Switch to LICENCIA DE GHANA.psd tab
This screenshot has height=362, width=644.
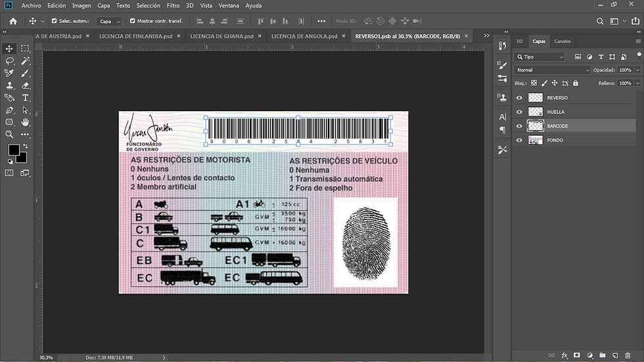222,36
